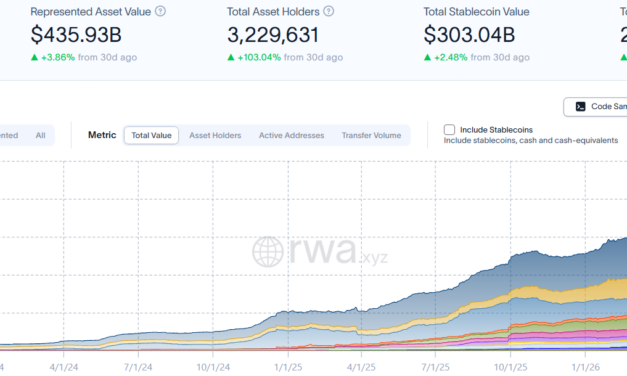The width and height of the screenshot is (627, 376).
Task: Click the Code Sample terminal icon
Action: pyautogui.click(x=580, y=106)
